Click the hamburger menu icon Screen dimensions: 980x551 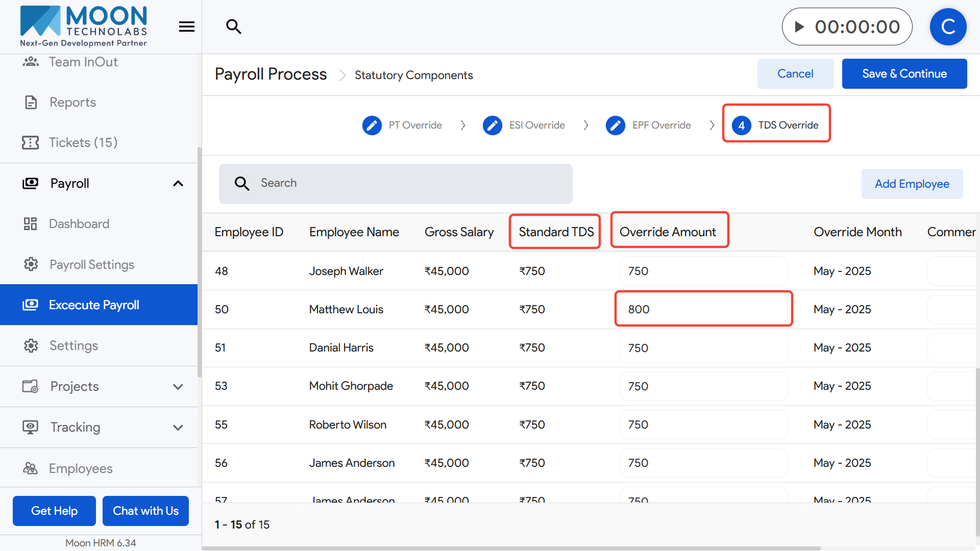click(187, 27)
